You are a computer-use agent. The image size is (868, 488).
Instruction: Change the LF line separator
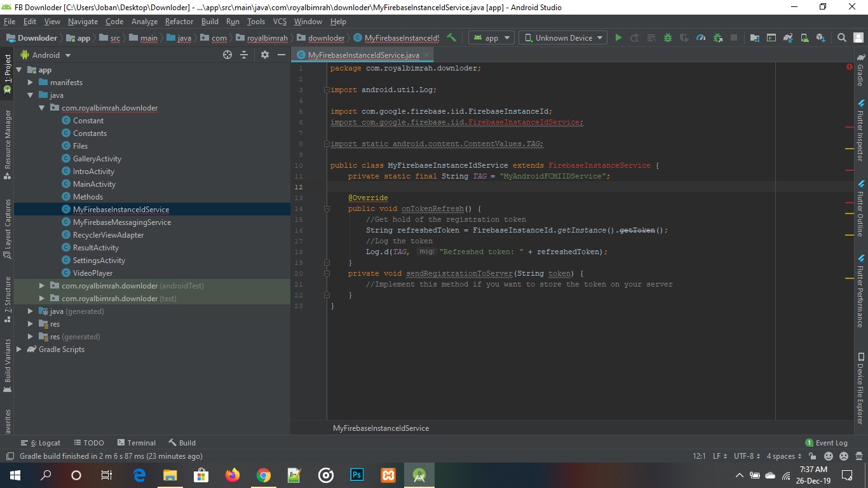click(x=720, y=456)
